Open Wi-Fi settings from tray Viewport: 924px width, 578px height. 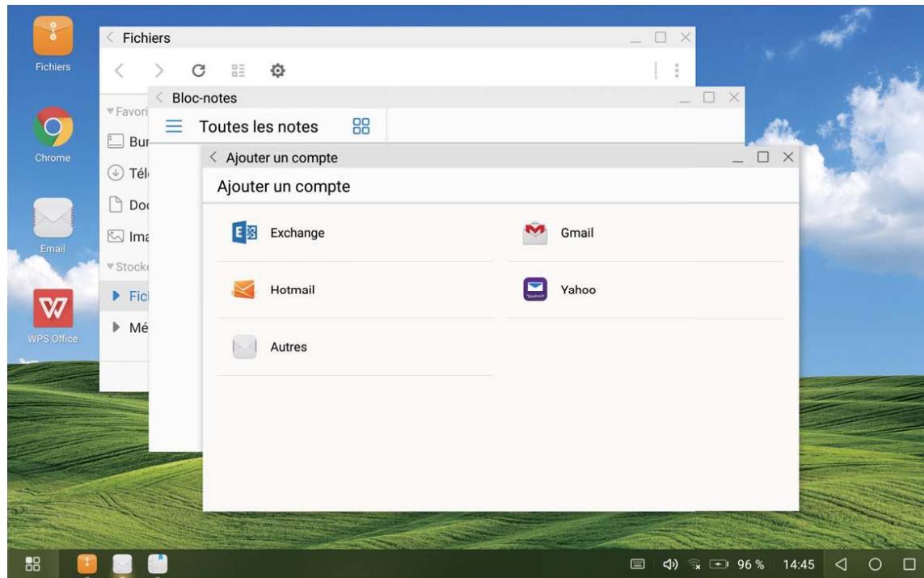click(694, 564)
